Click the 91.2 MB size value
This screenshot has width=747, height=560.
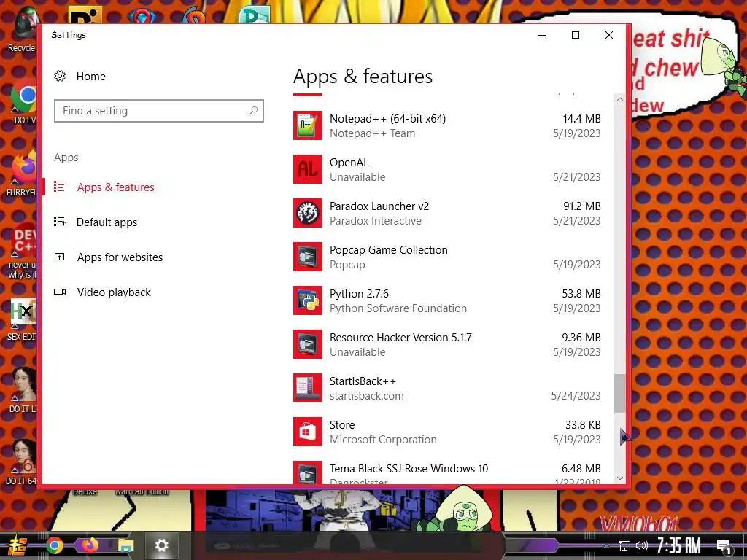(x=581, y=206)
